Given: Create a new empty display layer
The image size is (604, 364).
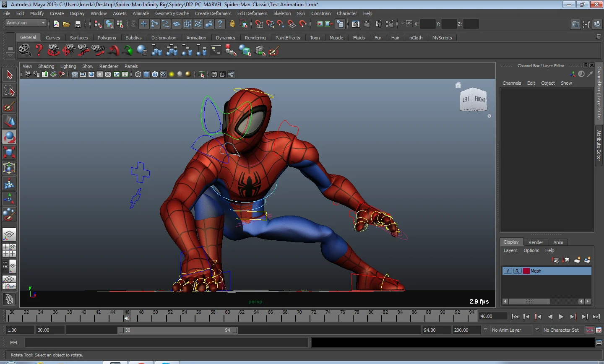Looking at the screenshot, I should (577, 260).
